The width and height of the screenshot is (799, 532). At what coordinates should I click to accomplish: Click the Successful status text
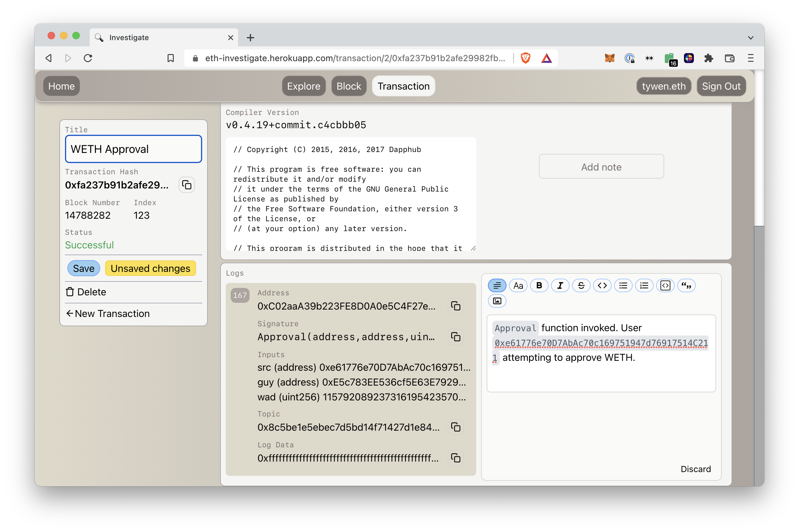tap(89, 245)
